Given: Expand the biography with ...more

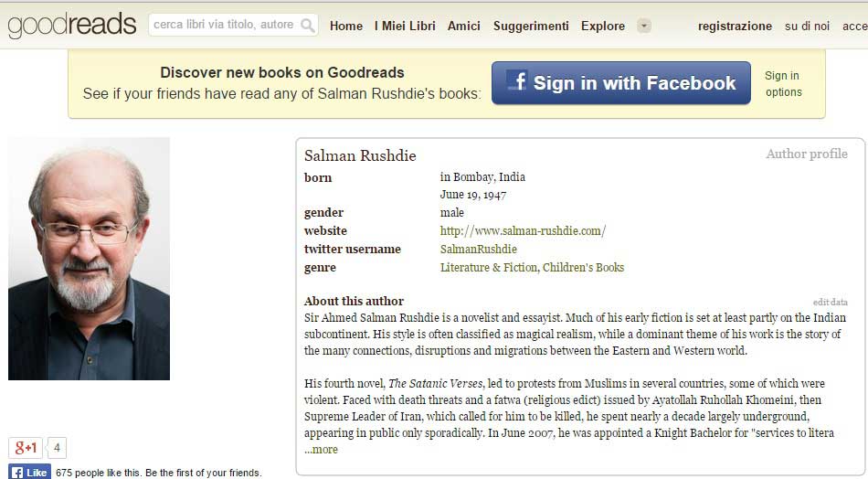Looking at the screenshot, I should pyautogui.click(x=321, y=450).
